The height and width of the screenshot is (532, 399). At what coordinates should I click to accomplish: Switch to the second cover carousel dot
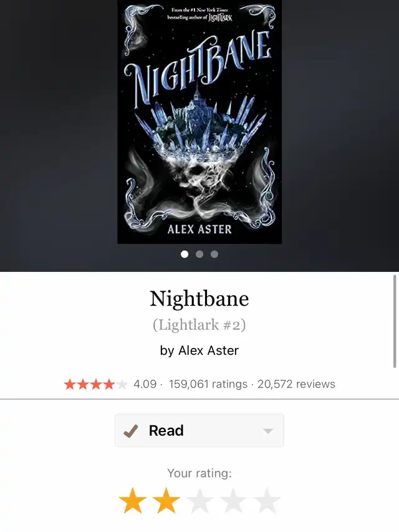pos(199,254)
